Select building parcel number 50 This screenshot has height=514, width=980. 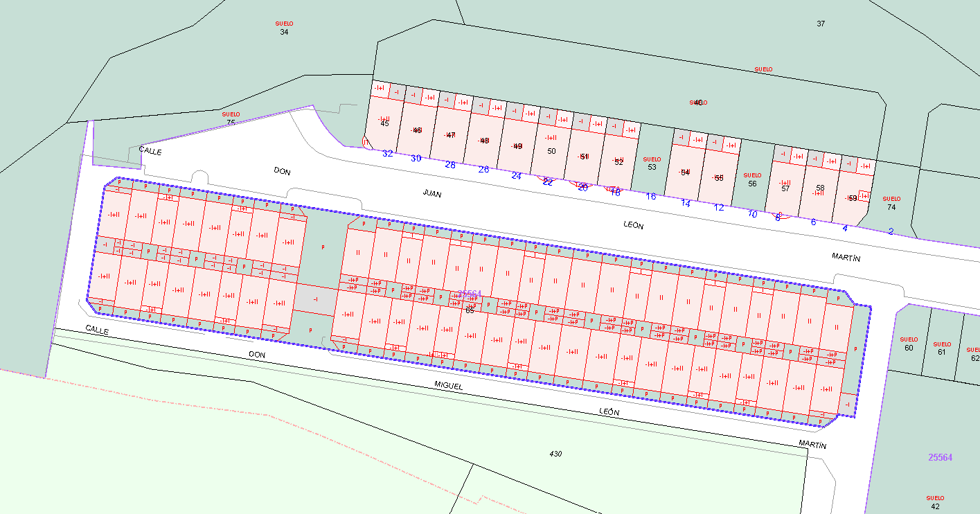click(551, 151)
